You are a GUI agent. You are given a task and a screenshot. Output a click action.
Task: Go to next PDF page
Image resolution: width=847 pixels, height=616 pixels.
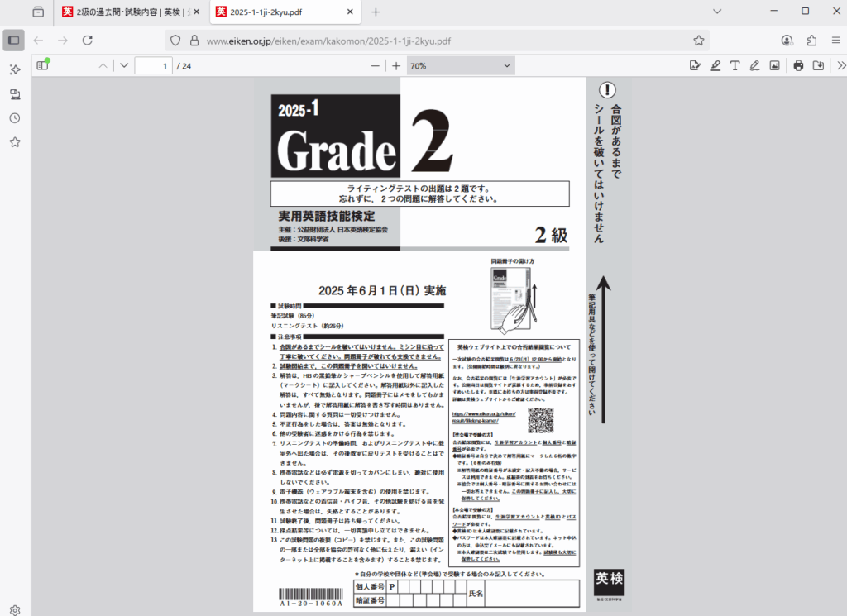(x=124, y=66)
